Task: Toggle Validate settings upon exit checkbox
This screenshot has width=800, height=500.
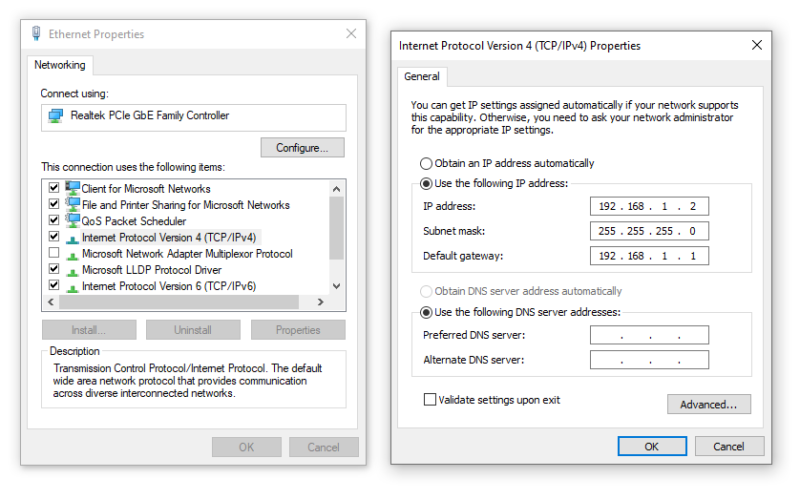Action: pyautogui.click(x=430, y=399)
